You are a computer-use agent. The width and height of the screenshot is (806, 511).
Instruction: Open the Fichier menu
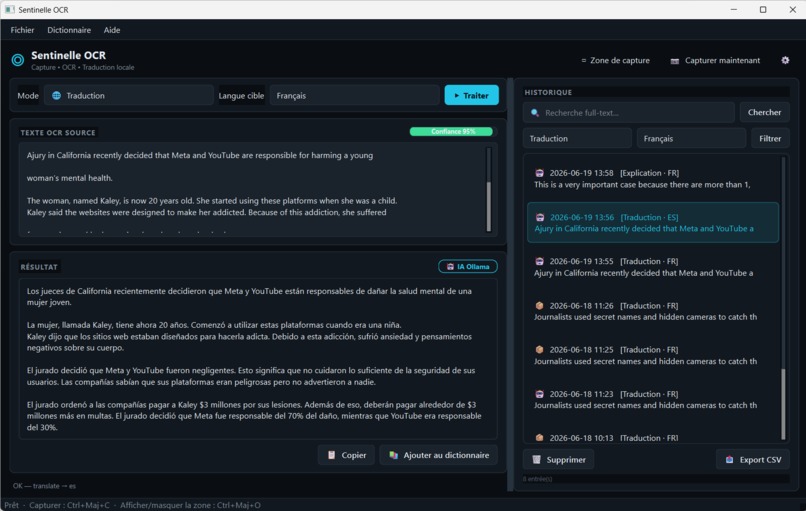(x=22, y=30)
